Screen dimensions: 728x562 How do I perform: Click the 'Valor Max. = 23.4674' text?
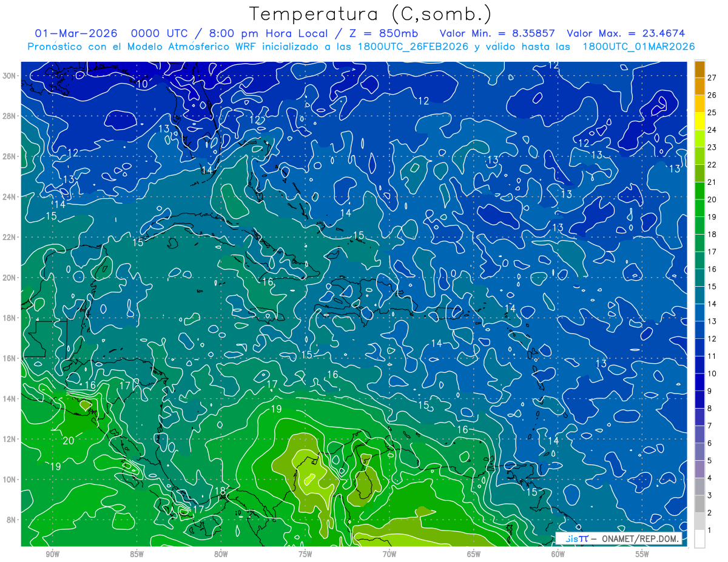(x=626, y=33)
